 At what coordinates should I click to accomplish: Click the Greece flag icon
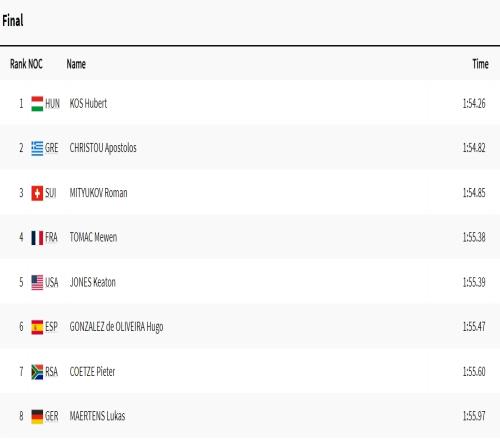pyautogui.click(x=37, y=148)
